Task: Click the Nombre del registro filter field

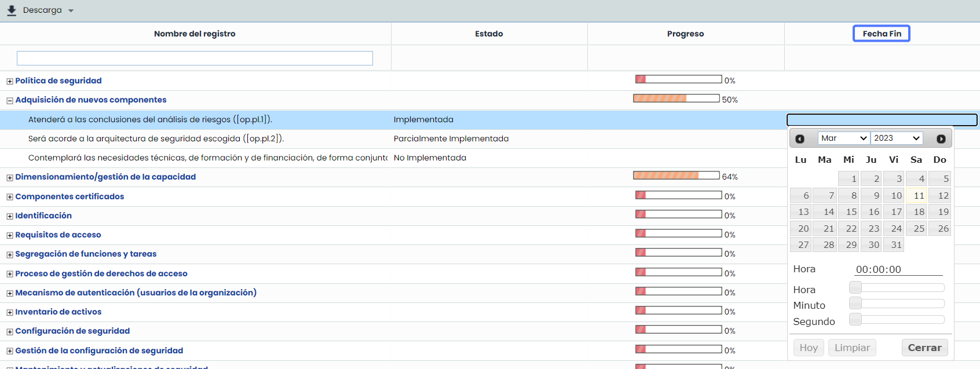Action: 195,58
